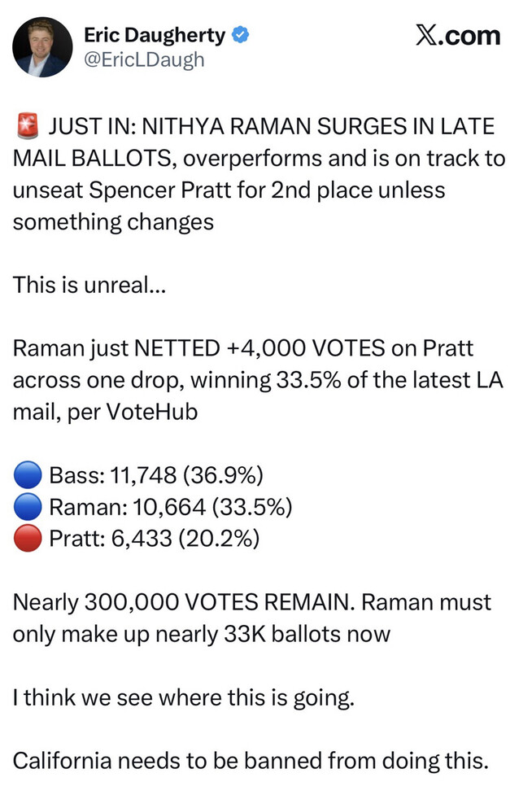Click the Eric Daugherty display name

click(155, 35)
